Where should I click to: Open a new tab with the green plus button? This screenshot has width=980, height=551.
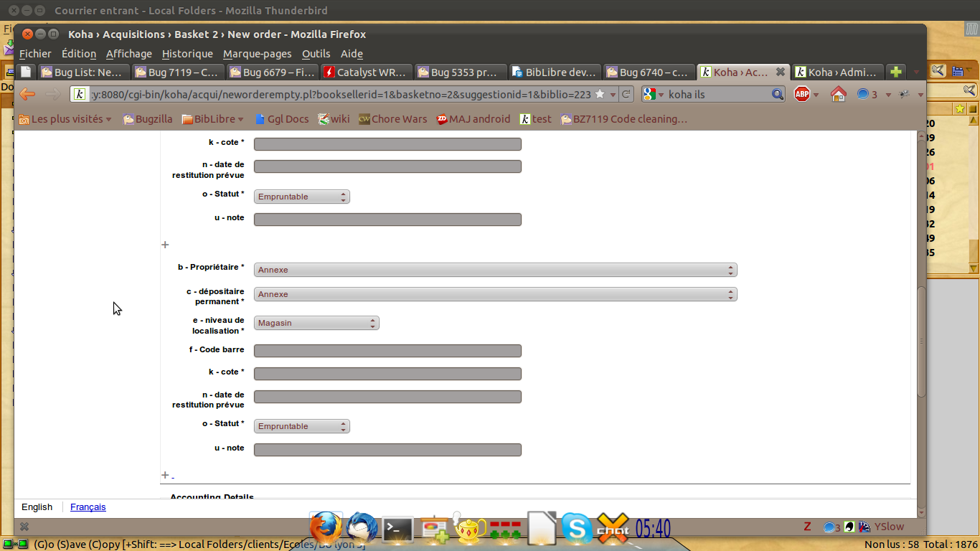coord(895,72)
